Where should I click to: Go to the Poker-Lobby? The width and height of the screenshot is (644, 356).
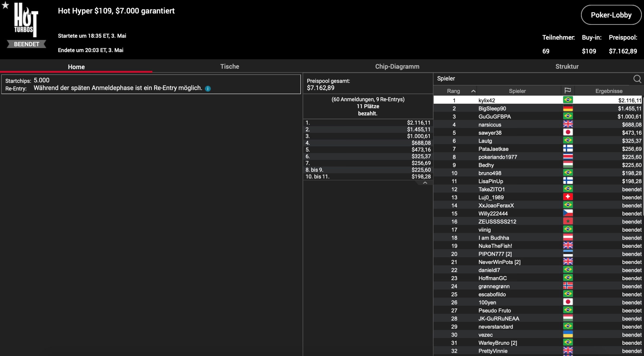pos(611,15)
